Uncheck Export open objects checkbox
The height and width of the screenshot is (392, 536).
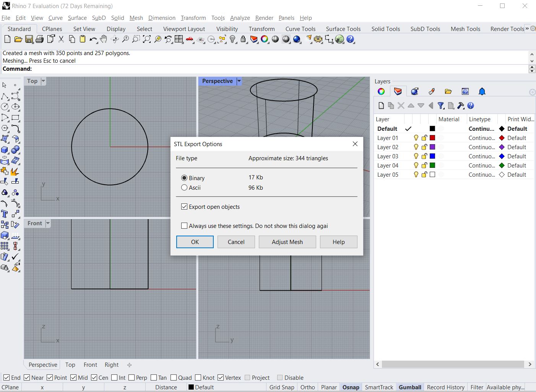coord(184,207)
